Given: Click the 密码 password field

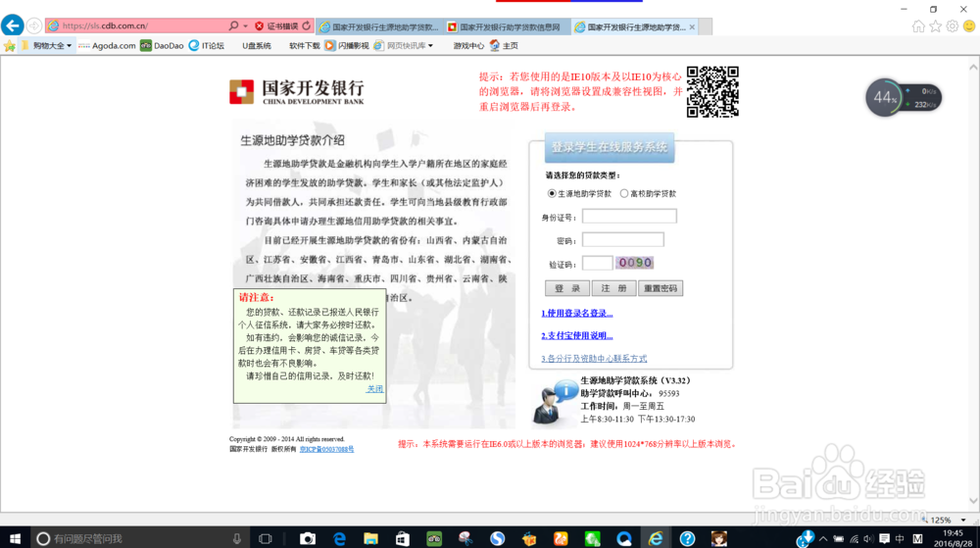Looking at the screenshot, I should pos(623,239).
